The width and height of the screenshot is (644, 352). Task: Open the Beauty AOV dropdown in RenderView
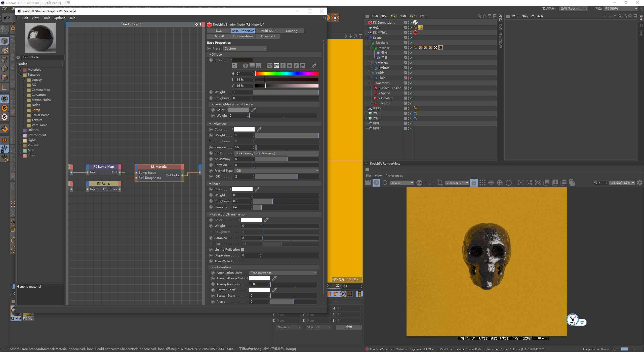point(402,183)
